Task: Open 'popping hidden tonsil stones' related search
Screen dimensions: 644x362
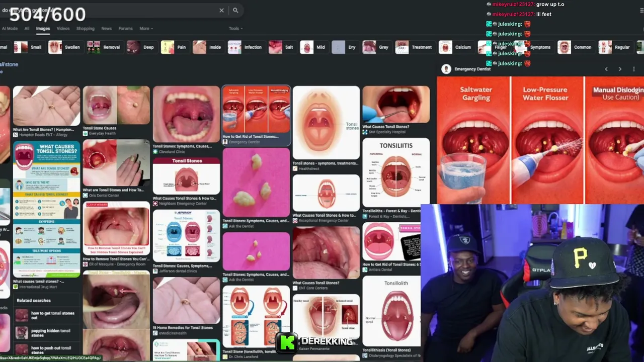Action: [x=45, y=333]
